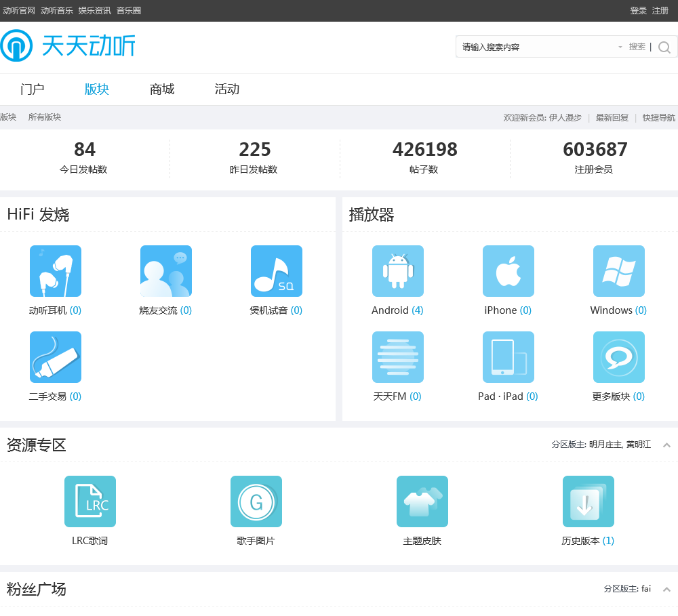Click the 请输入搜索内容 search field

(x=536, y=47)
